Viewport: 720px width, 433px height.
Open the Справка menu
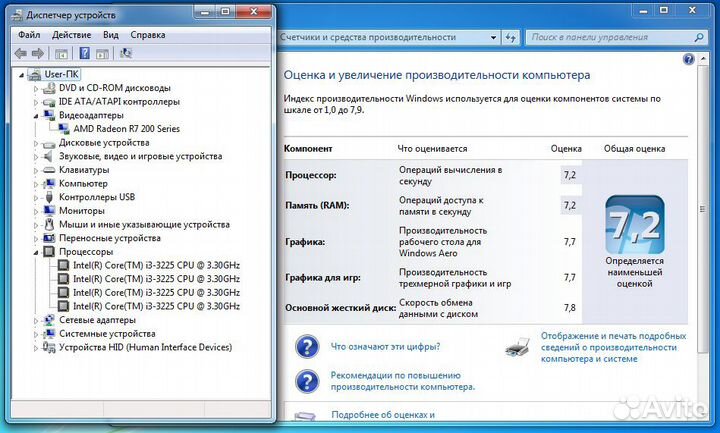click(x=148, y=35)
